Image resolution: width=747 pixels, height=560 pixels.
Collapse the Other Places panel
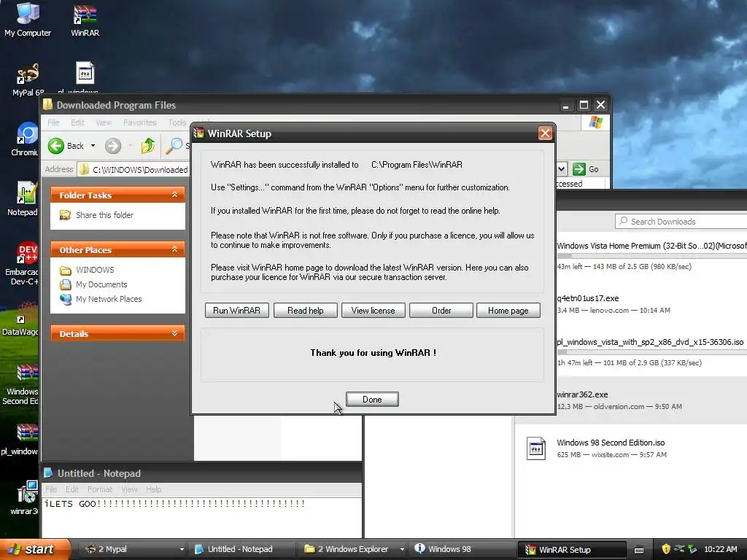[x=175, y=249]
